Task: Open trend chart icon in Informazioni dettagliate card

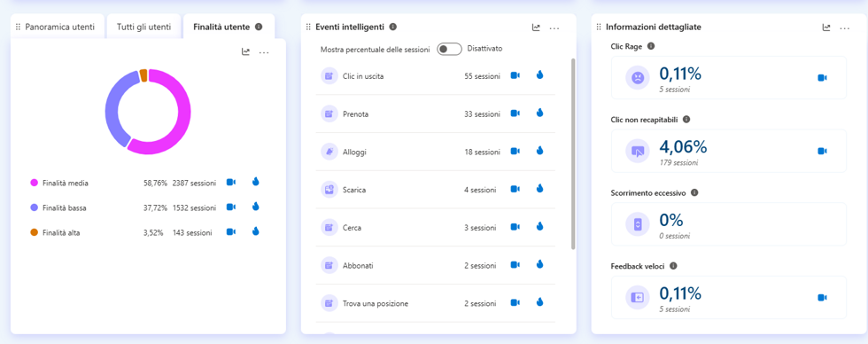Action: click(x=826, y=27)
